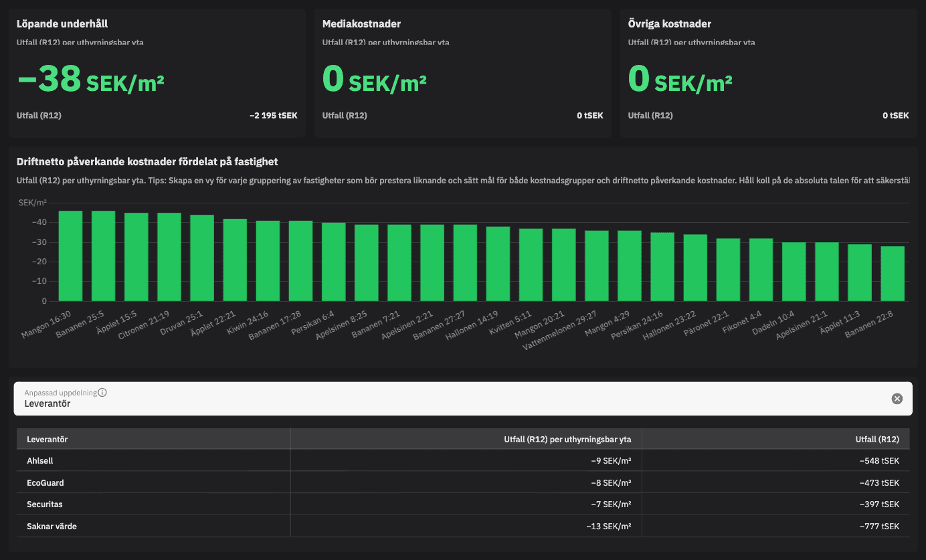Clear the Leverantör custom split selection

(897, 398)
